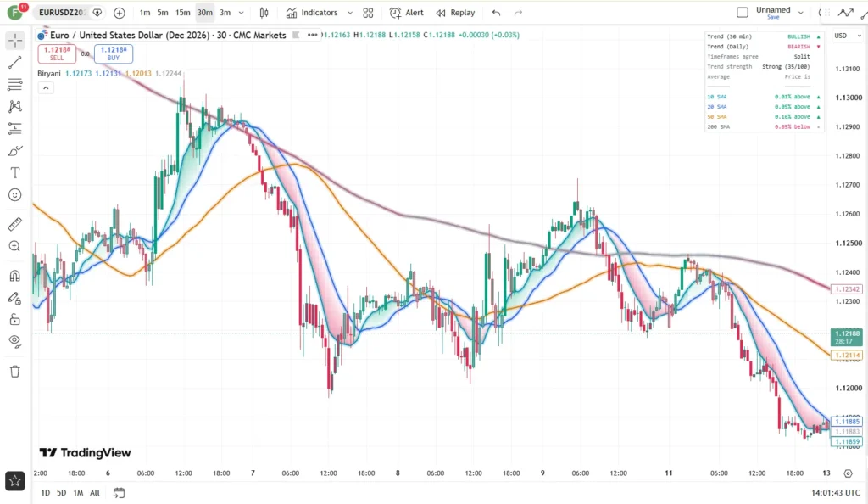Select the ruler measure tool

15,224
